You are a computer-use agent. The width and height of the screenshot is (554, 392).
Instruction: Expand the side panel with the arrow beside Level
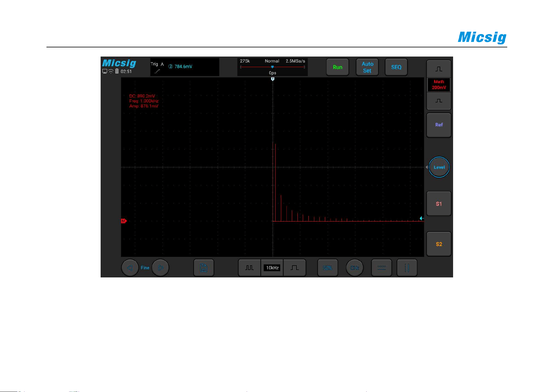coord(426,167)
